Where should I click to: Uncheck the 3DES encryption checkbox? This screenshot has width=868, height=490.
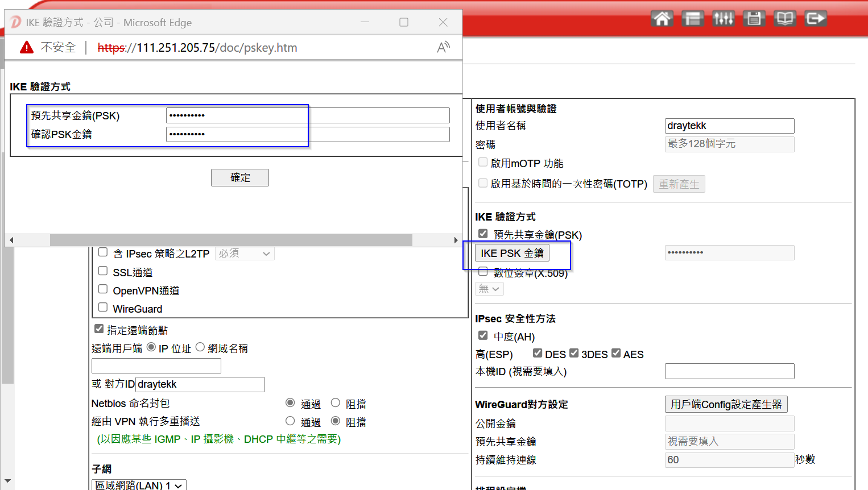574,354
